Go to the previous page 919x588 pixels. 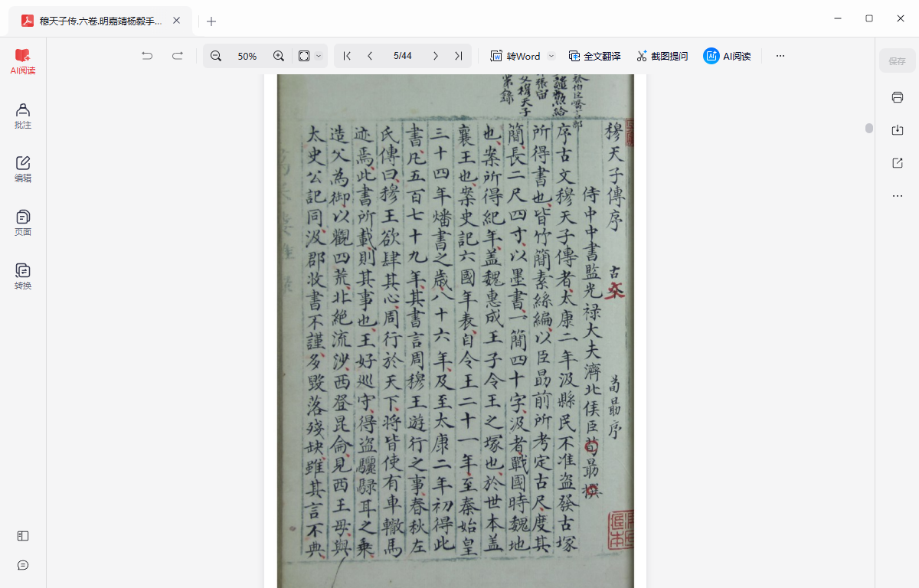coord(371,56)
